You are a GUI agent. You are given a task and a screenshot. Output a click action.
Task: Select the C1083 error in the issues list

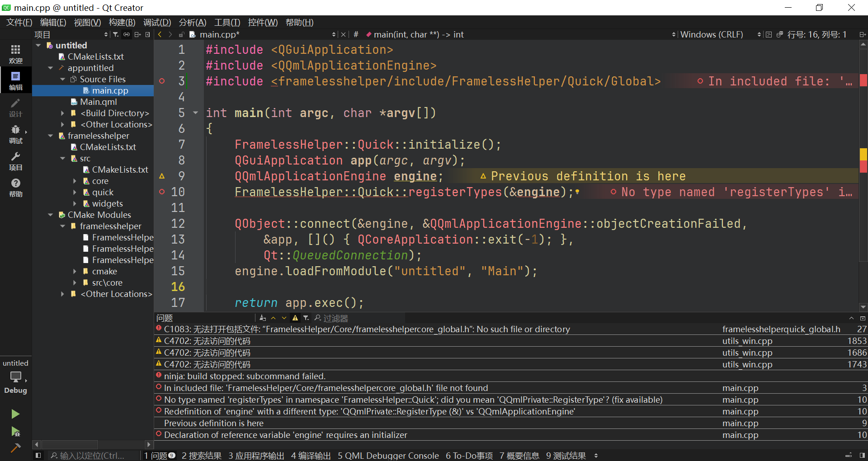point(511,329)
